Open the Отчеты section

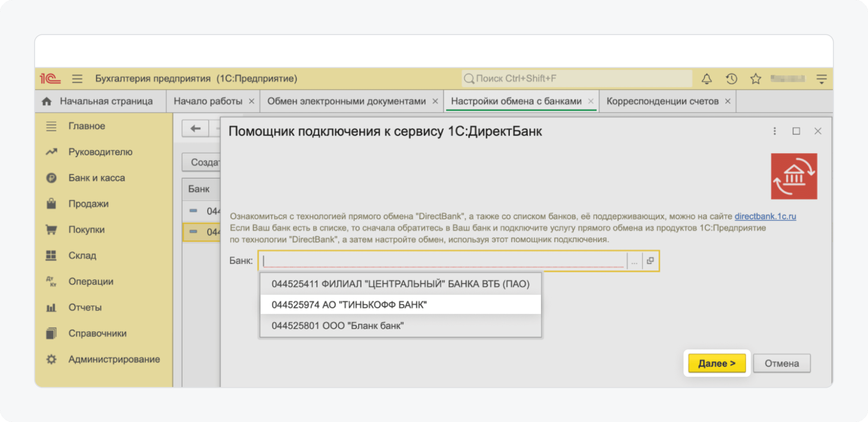pos(85,307)
